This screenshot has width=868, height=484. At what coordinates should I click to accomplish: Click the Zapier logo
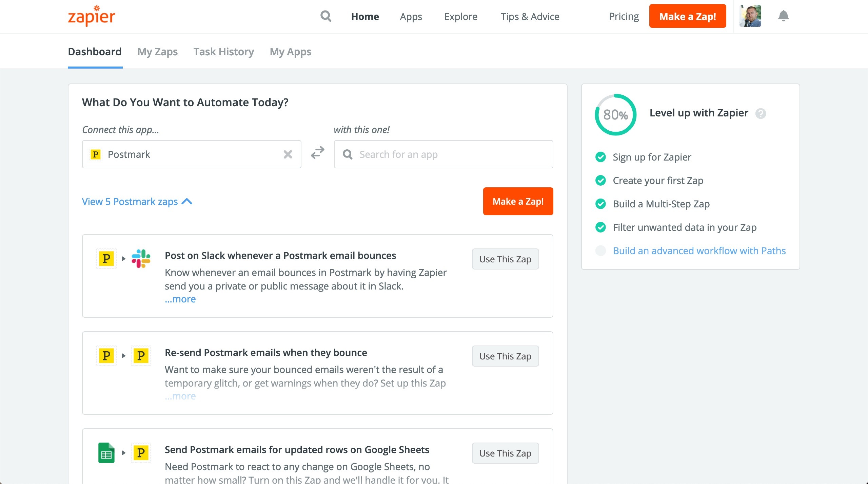pyautogui.click(x=92, y=16)
